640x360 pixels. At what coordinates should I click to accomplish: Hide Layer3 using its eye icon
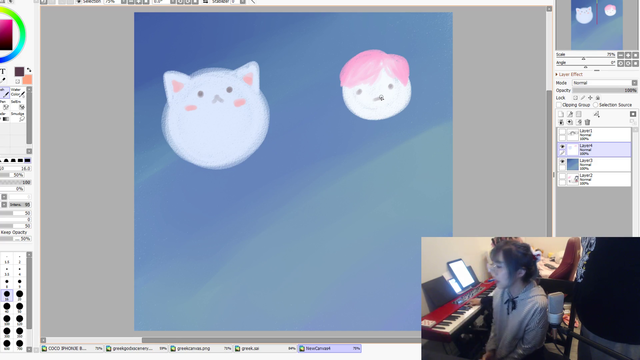pos(562,162)
